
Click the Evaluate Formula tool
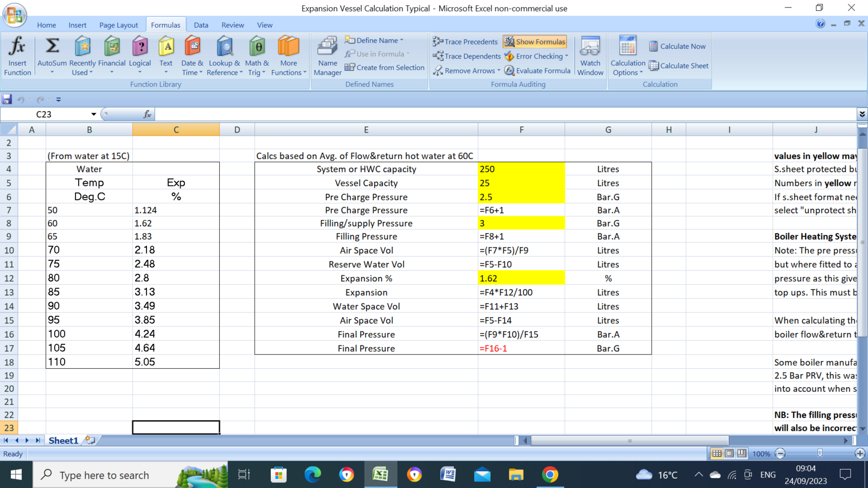pyautogui.click(x=537, y=70)
